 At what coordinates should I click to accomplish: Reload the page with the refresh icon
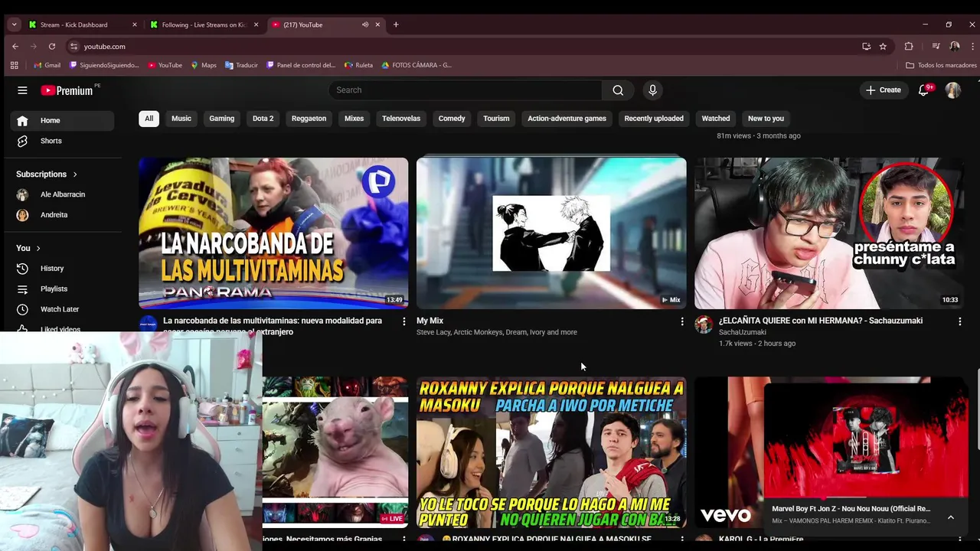click(x=52, y=46)
